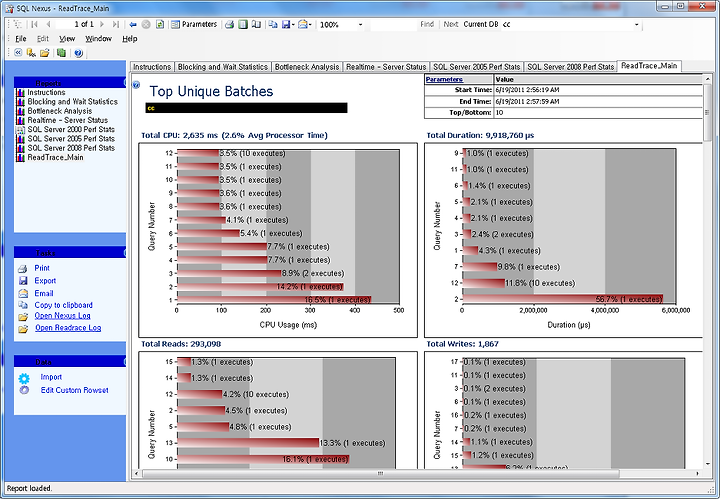The image size is (720, 499).
Task: Copy report using toolbar copy icon
Action: pos(273,24)
